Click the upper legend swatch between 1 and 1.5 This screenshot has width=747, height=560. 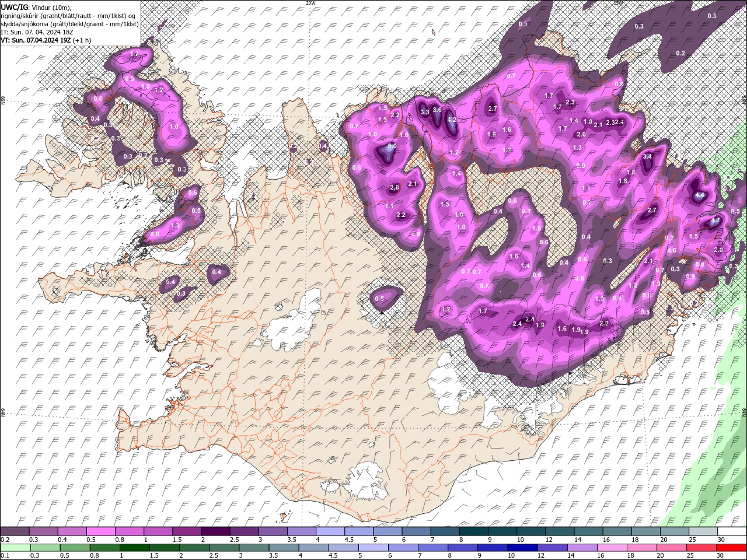click(x=158, y=531)
